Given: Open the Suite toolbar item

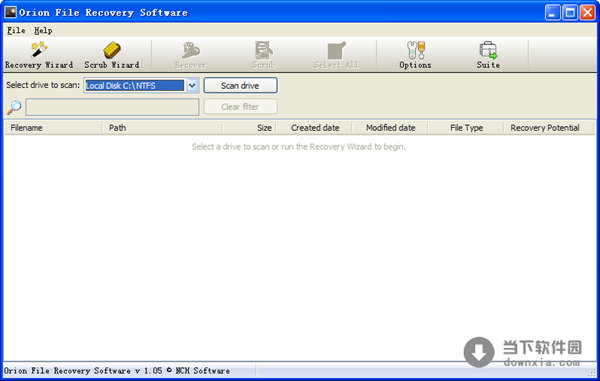Looking at the screenshot, I should pyautogui.click(x=488, y=55).
